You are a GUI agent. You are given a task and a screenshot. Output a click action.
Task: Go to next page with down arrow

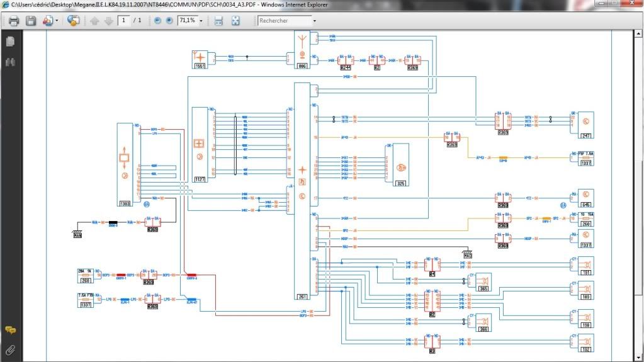108,21
